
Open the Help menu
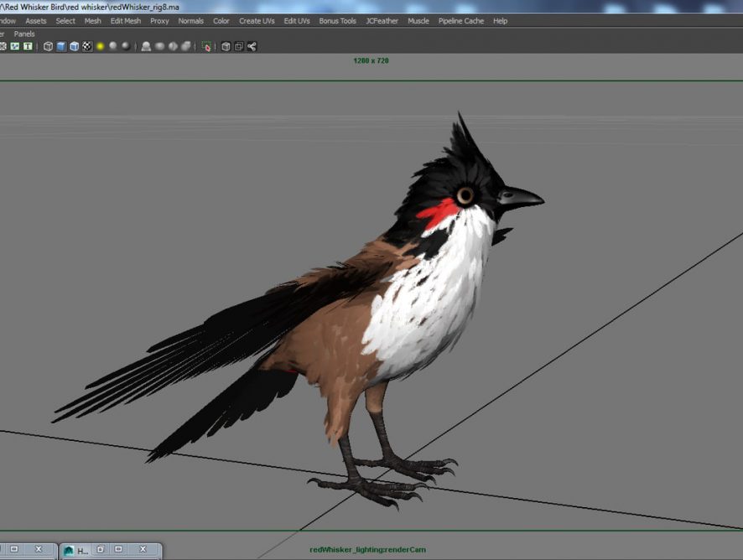click(x=500, y=21)
